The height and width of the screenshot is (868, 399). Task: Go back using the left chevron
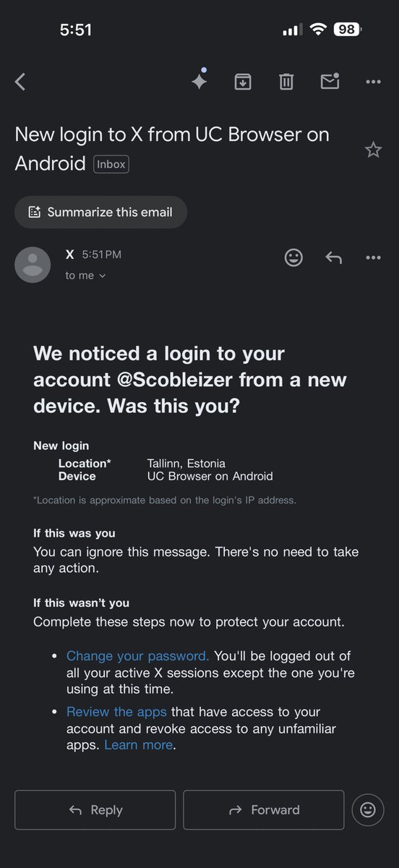click(20, 82)
